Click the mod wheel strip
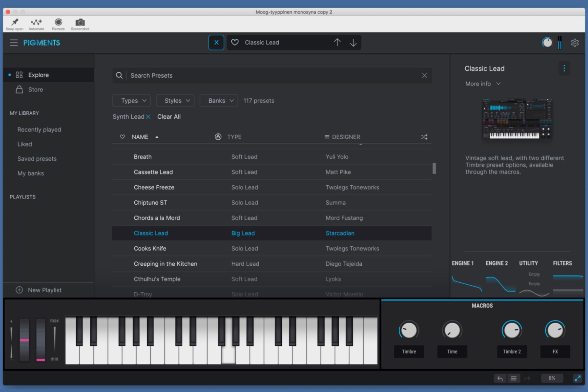 pos(41,340)
